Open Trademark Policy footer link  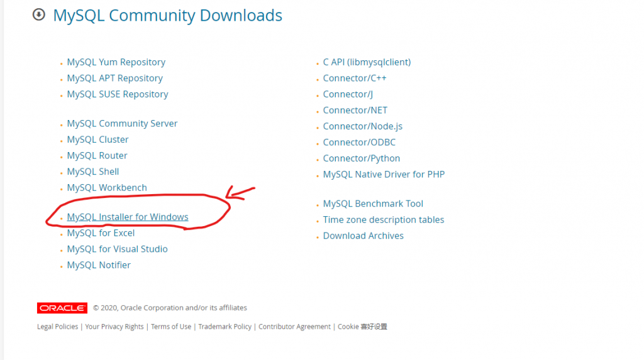[x=225, y=327]
